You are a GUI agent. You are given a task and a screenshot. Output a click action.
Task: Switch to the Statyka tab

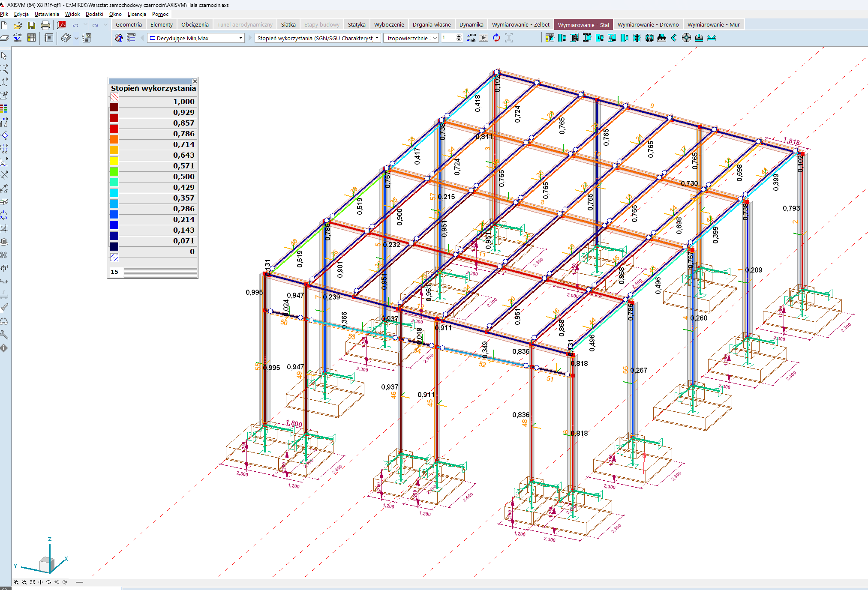click(356, 24)
